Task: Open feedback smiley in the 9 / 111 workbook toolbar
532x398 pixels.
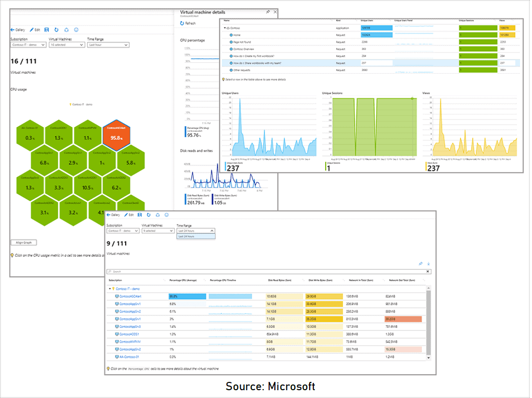Action: [x=166, y=215]
